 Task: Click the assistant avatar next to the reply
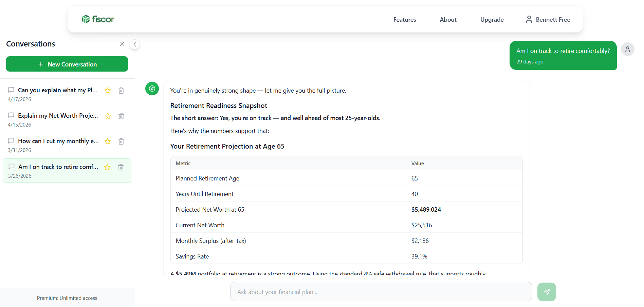click(152, 89)
